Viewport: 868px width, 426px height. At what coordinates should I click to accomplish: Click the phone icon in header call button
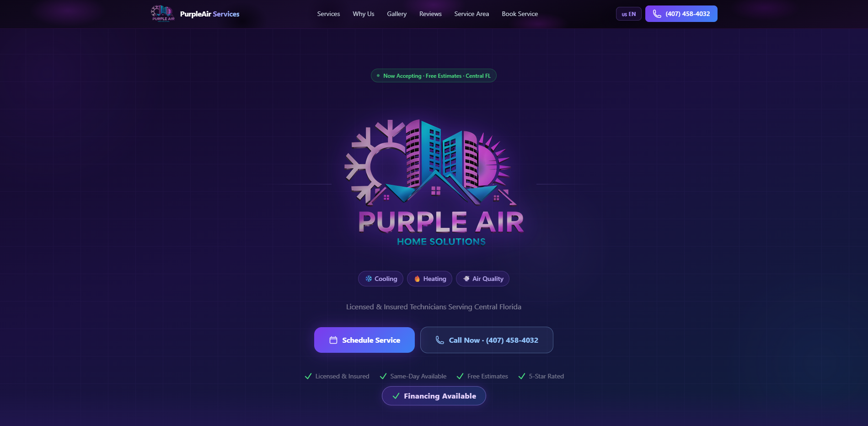click(x=657, y=14)
